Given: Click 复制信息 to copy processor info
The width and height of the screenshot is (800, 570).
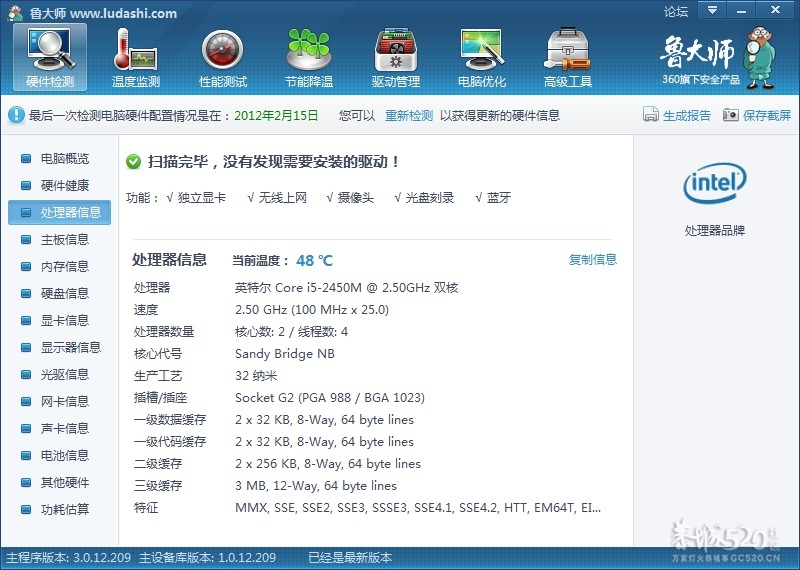Looking at the screenshot, I should tap(593, 260).
